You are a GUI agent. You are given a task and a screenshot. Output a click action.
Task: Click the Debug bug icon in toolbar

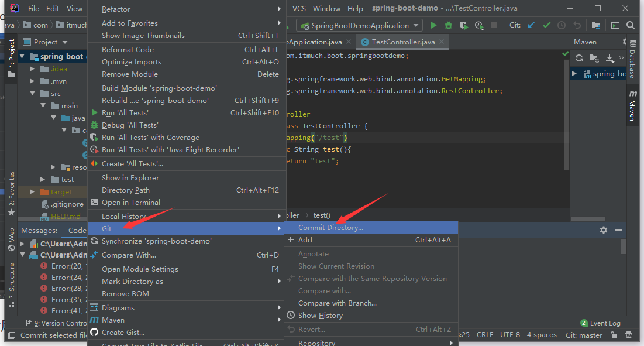pos(449,26)
